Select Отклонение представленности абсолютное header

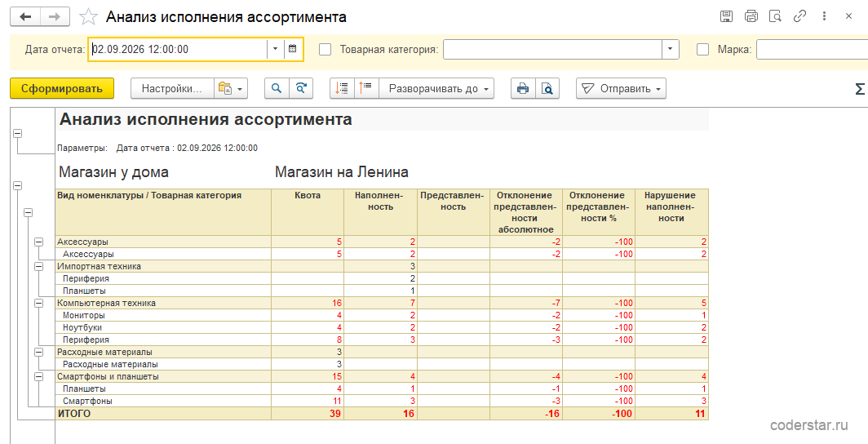pyautogui.click(x=526, y=212)
